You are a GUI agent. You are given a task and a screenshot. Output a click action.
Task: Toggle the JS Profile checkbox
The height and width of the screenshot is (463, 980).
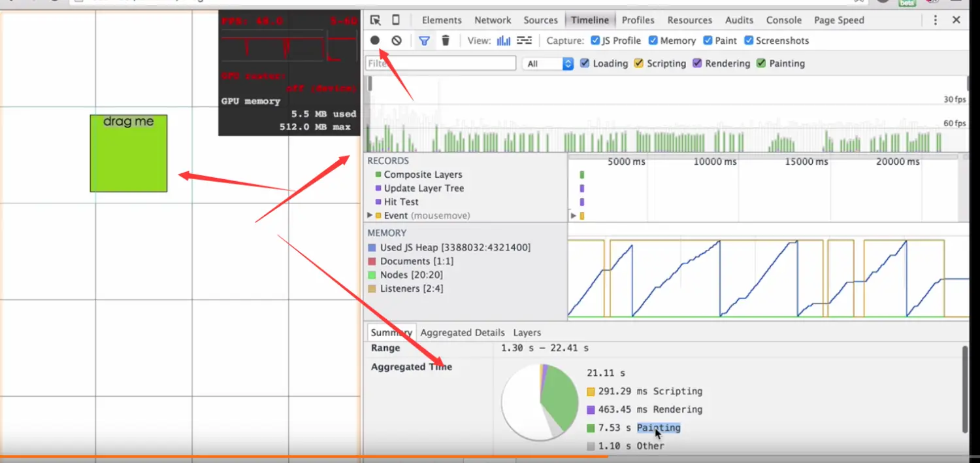coord(595,41)
